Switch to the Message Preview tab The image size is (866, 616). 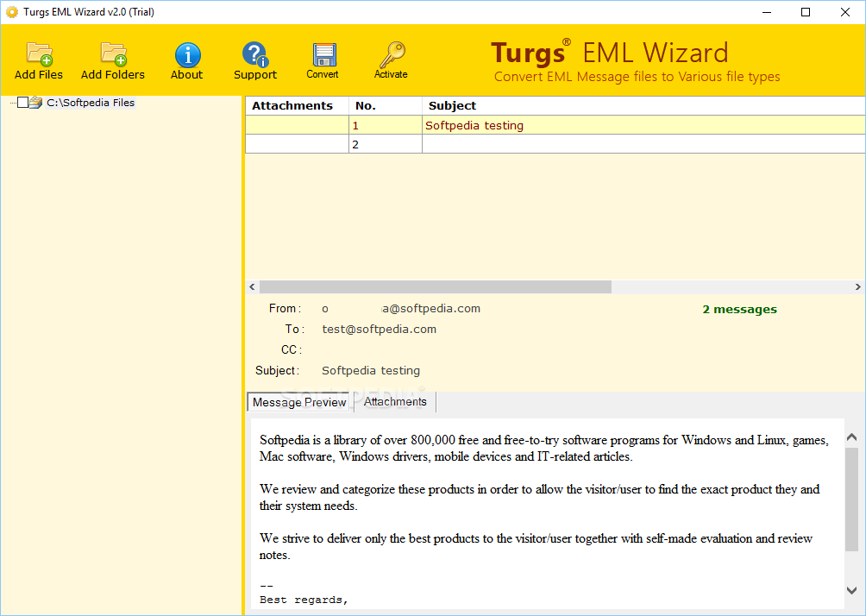[298, 402]
